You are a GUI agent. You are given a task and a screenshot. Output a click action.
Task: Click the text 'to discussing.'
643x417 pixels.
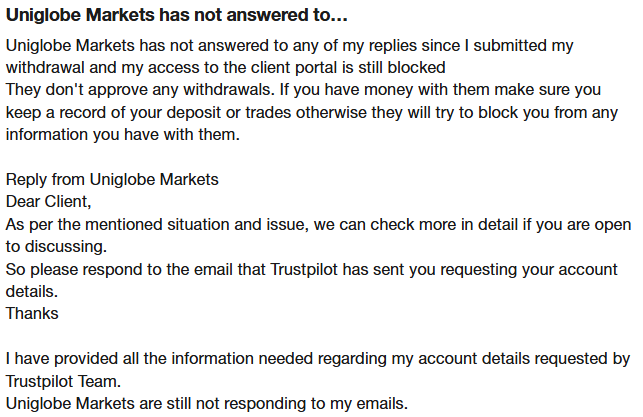(56, 245)
